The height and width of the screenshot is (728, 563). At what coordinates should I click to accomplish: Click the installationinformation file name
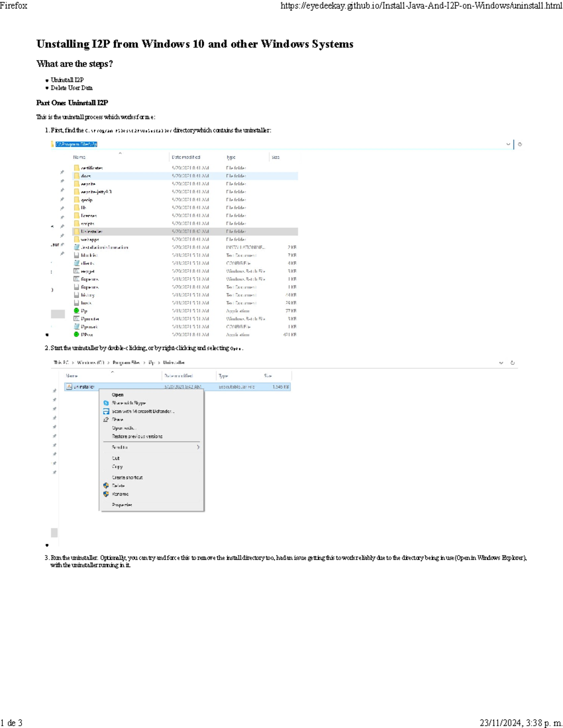point(105,248)
